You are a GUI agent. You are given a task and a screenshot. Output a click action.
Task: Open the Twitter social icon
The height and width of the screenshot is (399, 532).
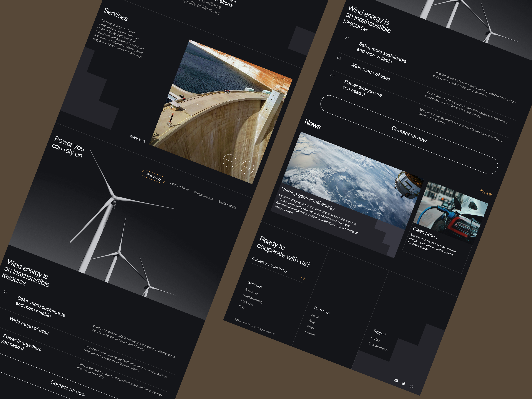[x=404, y=383]
